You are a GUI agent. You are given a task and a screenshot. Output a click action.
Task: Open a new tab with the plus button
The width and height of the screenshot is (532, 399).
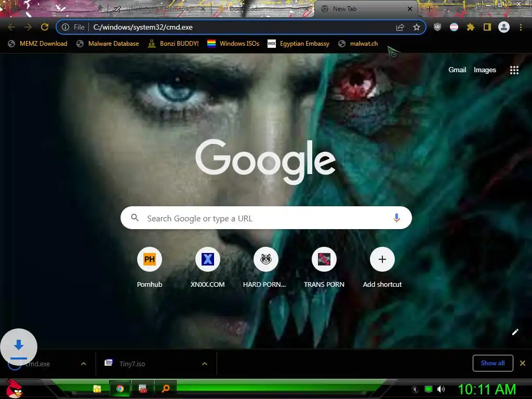click(429, 9)
